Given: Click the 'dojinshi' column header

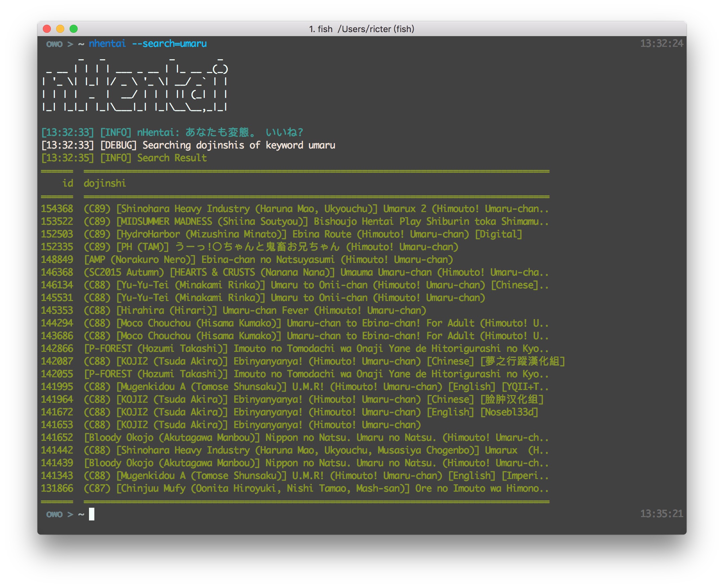Looking at the screenshot, I should point(104,183).
